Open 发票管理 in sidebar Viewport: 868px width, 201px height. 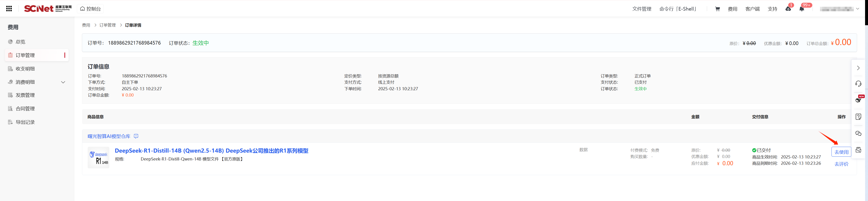(x=25, y=95)
